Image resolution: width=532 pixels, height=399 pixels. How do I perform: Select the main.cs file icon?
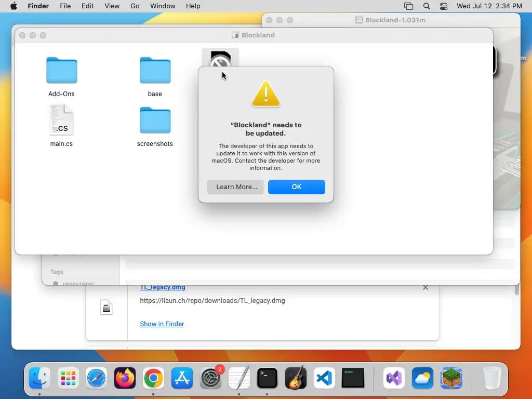[61, 120]
